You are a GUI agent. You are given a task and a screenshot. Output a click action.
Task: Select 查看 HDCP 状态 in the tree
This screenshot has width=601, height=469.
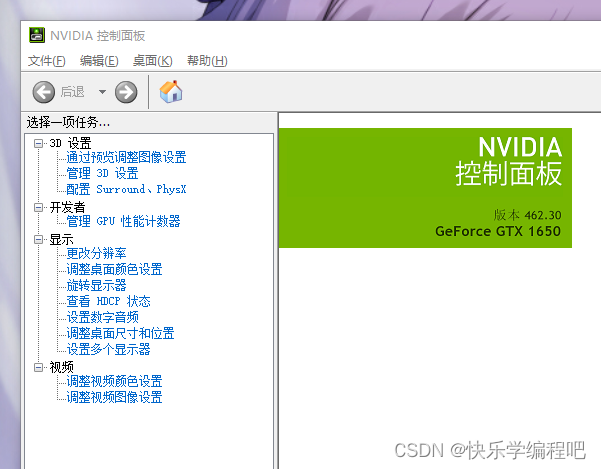point(108,301)
